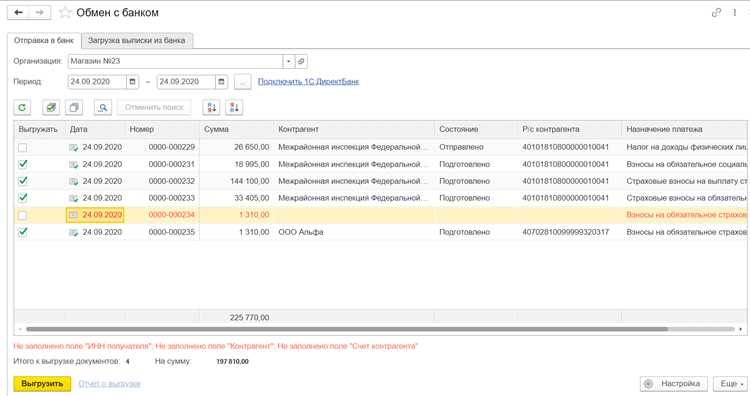Screen dimensions: 750x396
Task: Sort list descending with toolbar icon
Action: pos(234,108)
